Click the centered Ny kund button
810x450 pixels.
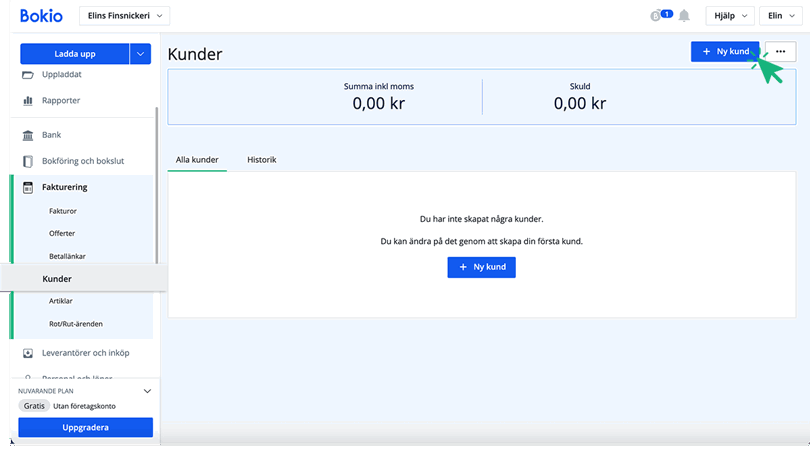point(481,267)
